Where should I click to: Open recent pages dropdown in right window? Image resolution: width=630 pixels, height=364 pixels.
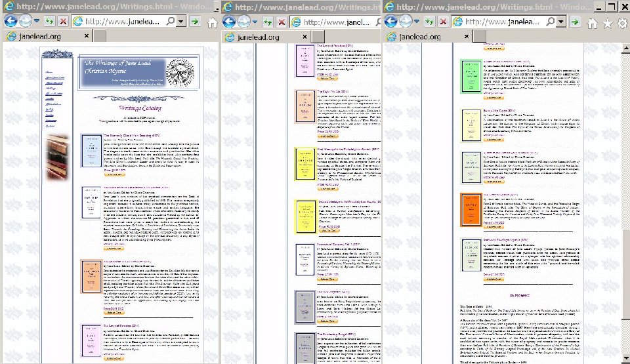pos(417,21)
